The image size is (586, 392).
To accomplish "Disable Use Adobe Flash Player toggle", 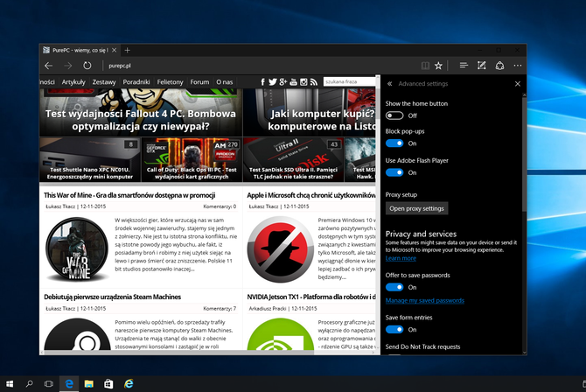I will point(394,172).
